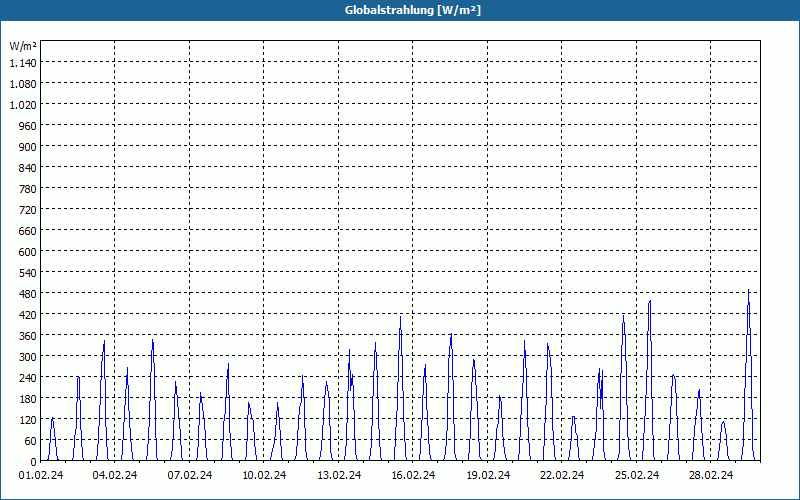800x500 pixels.
Task: Click the 28.02.24 date label
Action: tap(711, 476)
